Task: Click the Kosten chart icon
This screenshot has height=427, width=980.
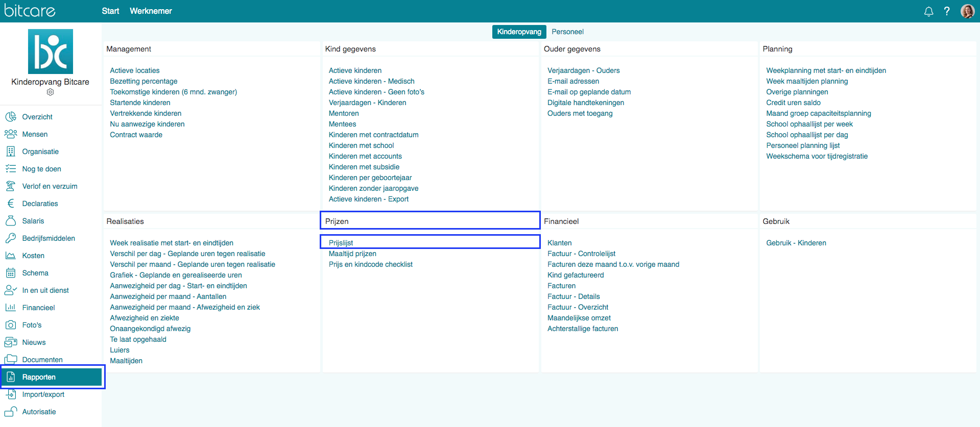Action: 11,256
